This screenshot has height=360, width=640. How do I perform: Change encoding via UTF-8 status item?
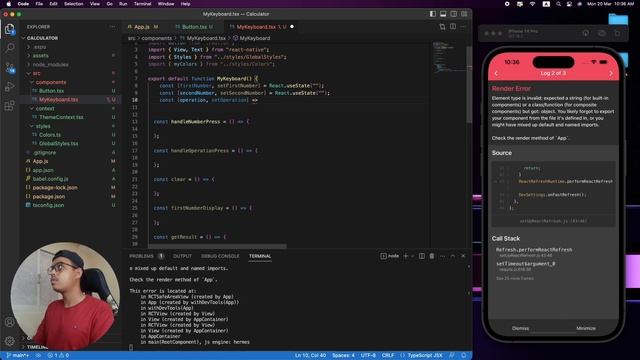[368, 356]
